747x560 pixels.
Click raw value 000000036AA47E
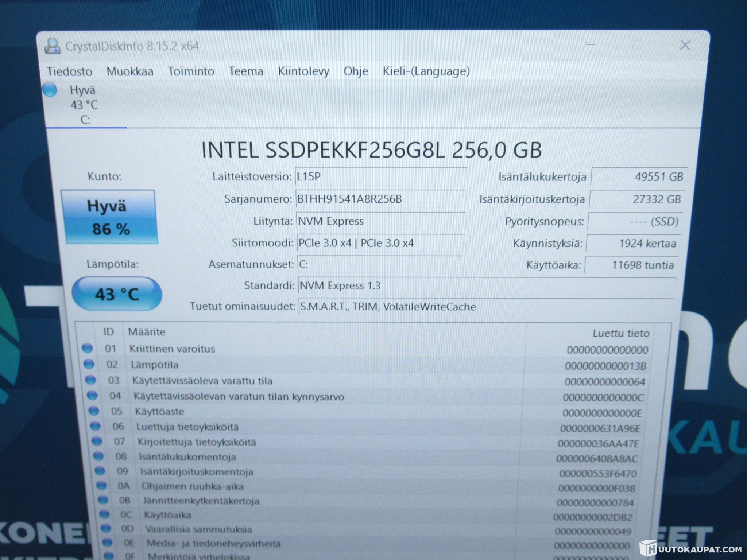coord(599,444)
